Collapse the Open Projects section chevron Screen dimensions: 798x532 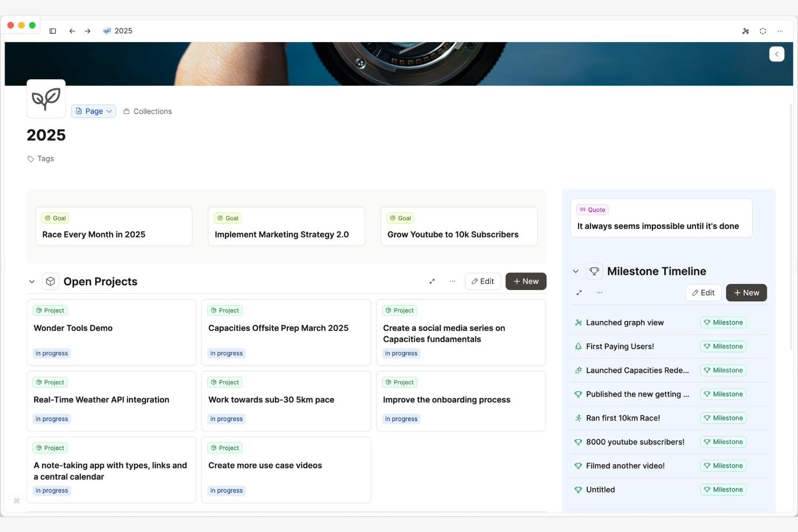pyautogui.click(x=31, y=281)
